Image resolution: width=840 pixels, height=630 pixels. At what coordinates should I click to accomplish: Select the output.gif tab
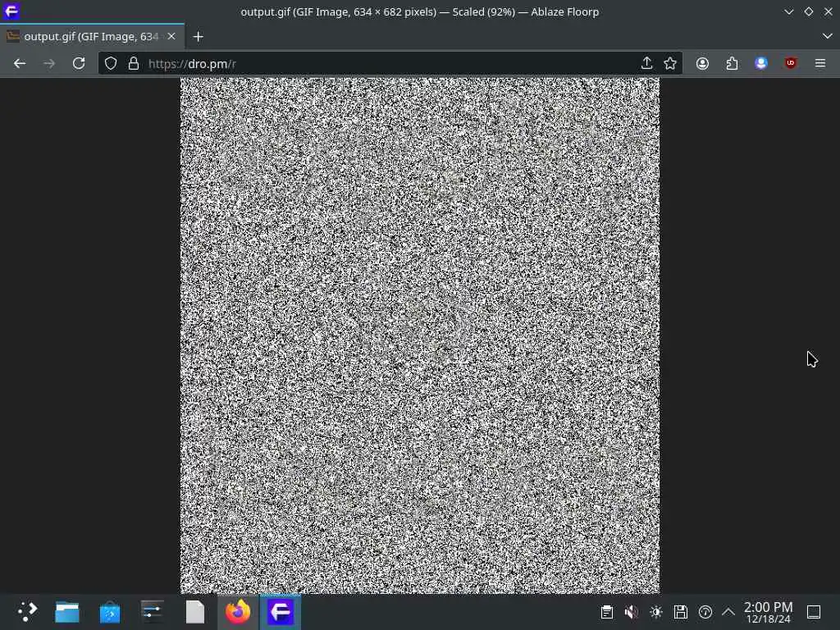pyautogui.click(x=92, y=36)
